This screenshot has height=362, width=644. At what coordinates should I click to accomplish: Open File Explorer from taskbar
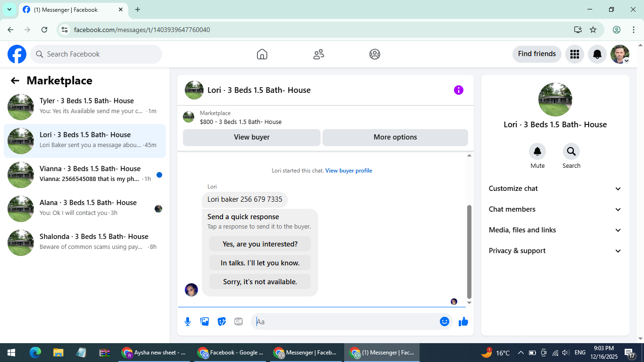[58, 353]
